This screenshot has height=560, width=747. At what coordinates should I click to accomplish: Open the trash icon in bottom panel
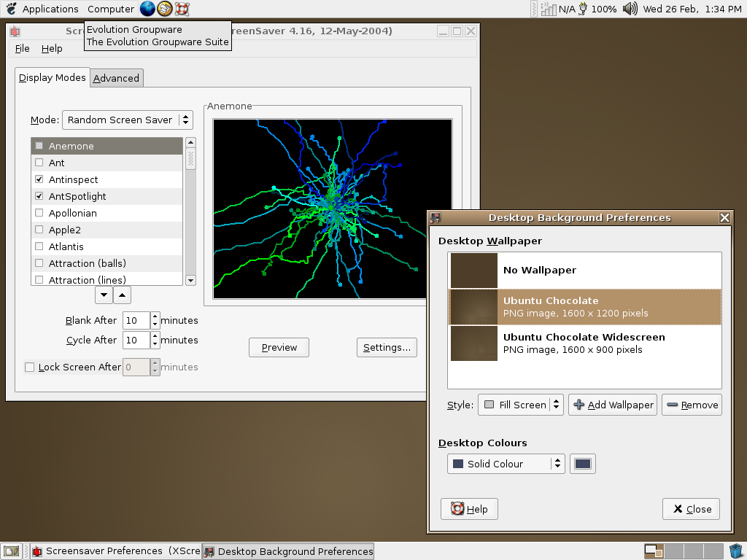click(736, 551)
